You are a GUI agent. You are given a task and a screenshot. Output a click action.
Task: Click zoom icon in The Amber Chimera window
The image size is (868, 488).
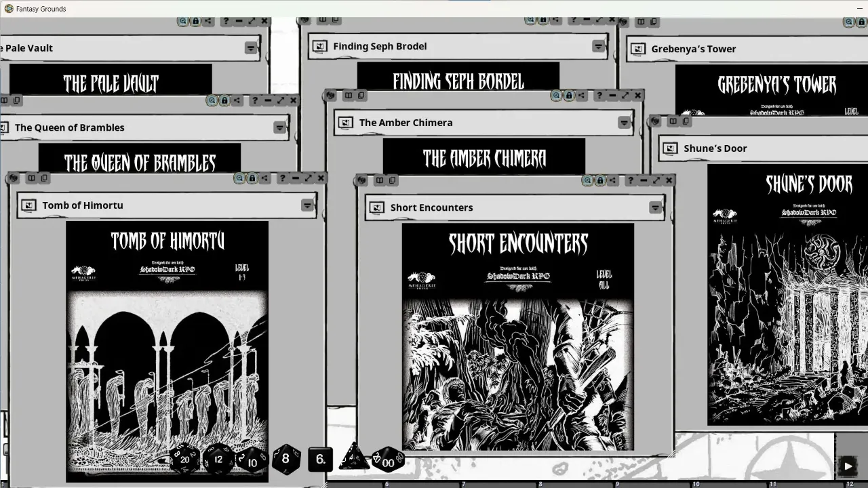(557, 96)
